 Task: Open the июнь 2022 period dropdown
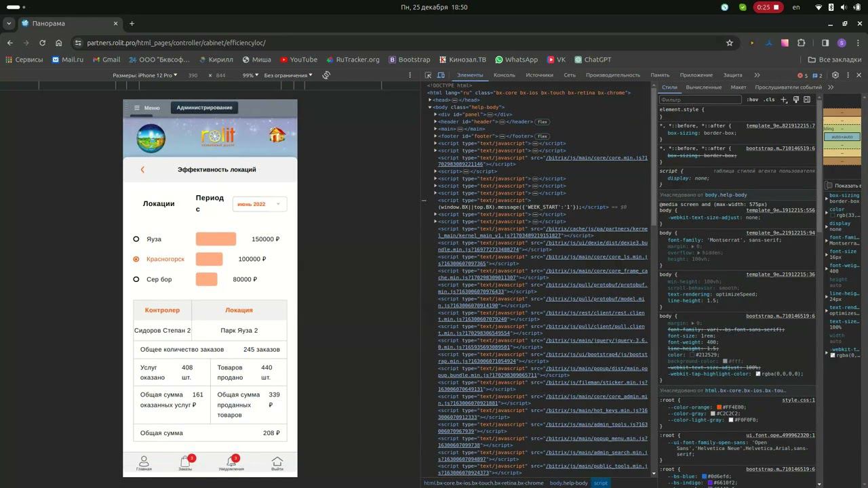(260, 204)
